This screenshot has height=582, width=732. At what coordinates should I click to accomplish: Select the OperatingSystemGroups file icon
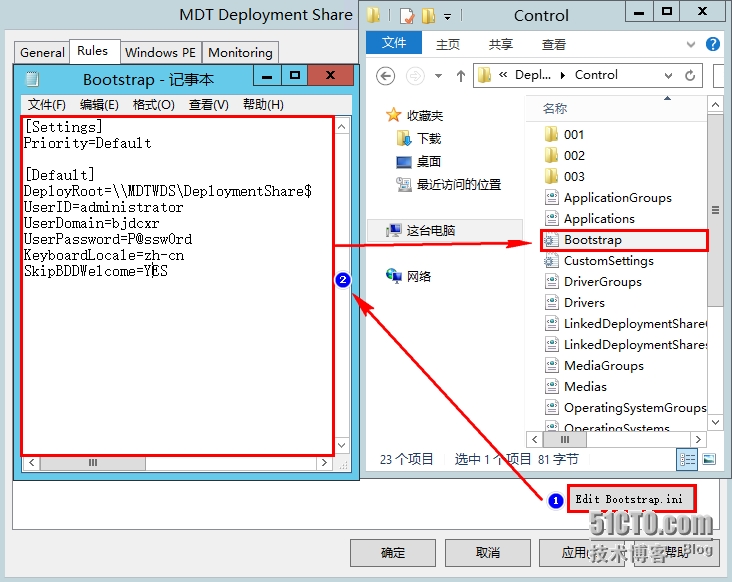tap(551, 407)
